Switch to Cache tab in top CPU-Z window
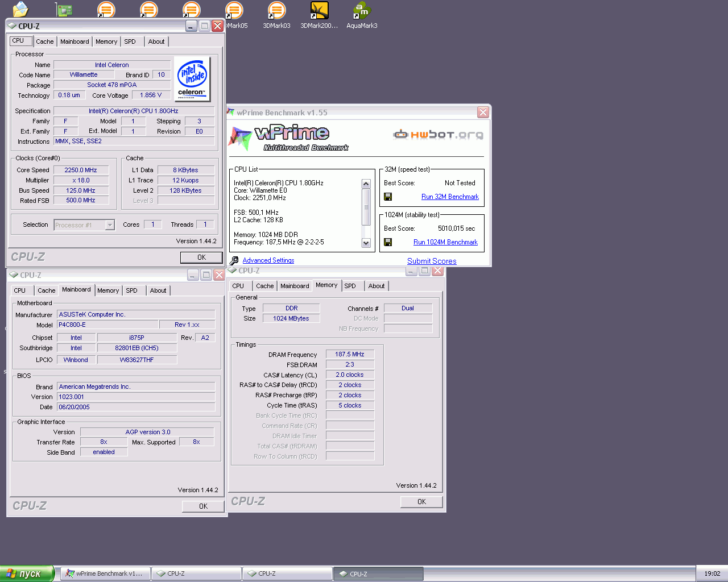This screenshot has width=728, height=582. [x=45, y=41]
